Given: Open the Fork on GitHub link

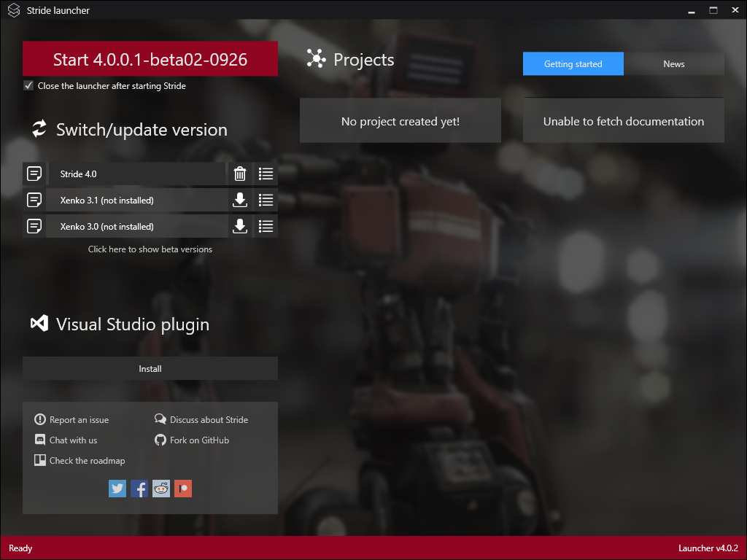Looking at the screenshot, I should [200, 440].
